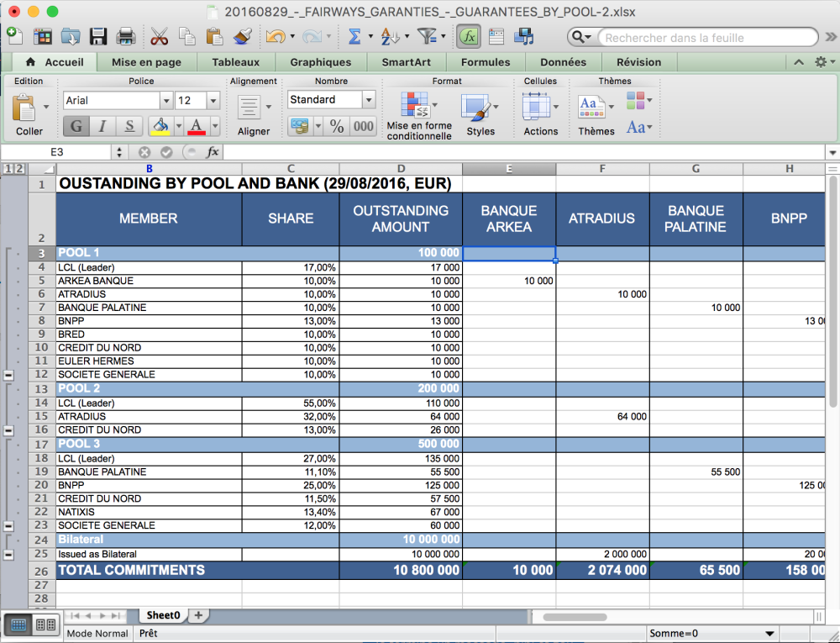Image resolution: width=840 pixels, height=643 pixels.
Task: Open the font color dropdown arrow
Action: tap(215, 126)
